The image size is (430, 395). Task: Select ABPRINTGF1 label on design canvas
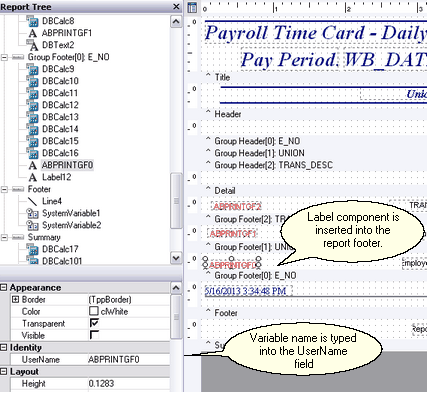(x=233, y=234)
